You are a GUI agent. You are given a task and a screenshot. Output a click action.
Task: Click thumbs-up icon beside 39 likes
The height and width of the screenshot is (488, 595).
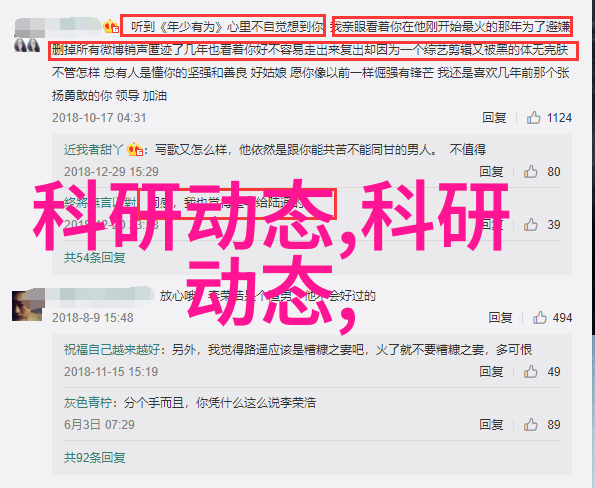[x=530, y=225]
